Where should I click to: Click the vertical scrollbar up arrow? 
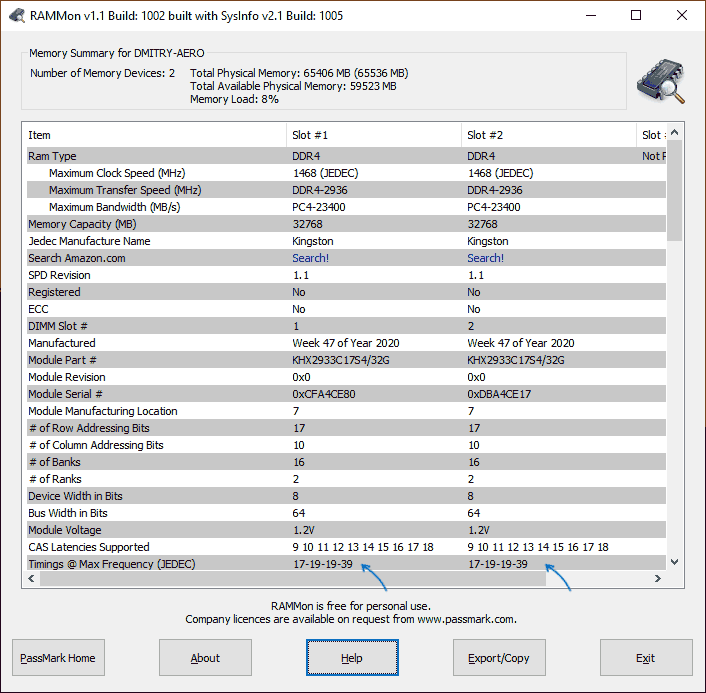click(674, 132)
